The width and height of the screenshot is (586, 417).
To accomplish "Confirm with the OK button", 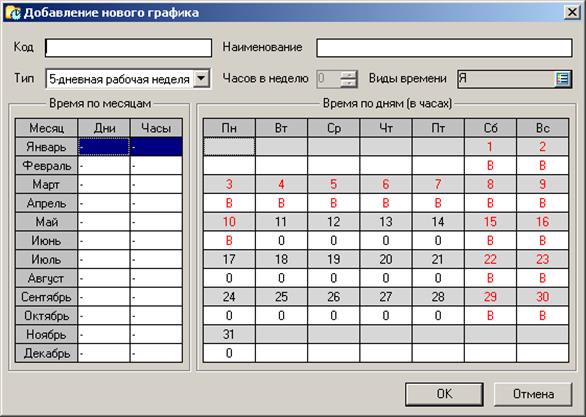I will pyautogui.click(x=444, y=394).
